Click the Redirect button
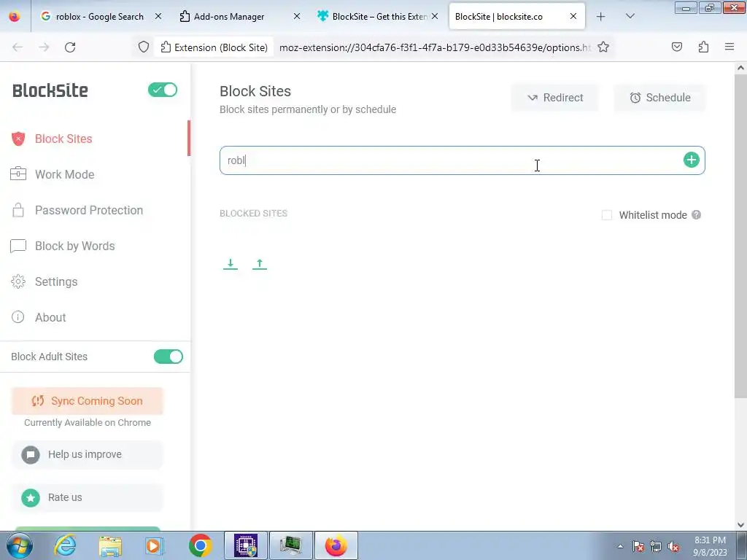Screen dimensions: 747x560 coord(555,98)
